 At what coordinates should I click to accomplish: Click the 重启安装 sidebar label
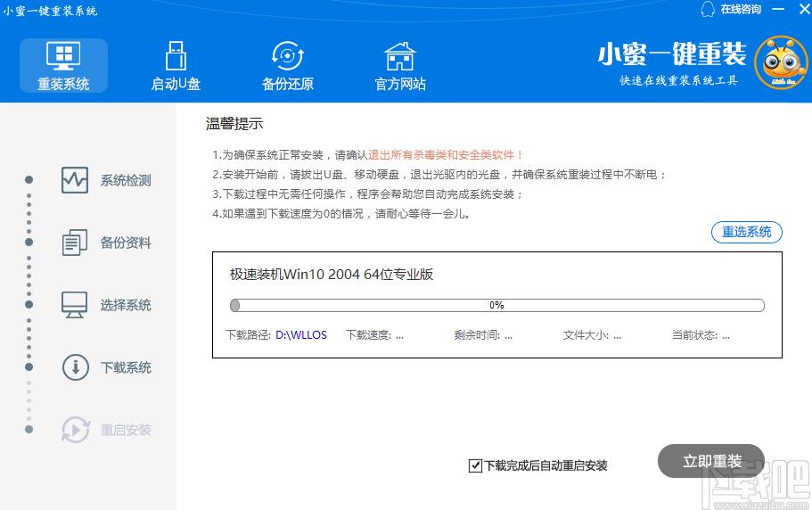click(x=126, y=430)
